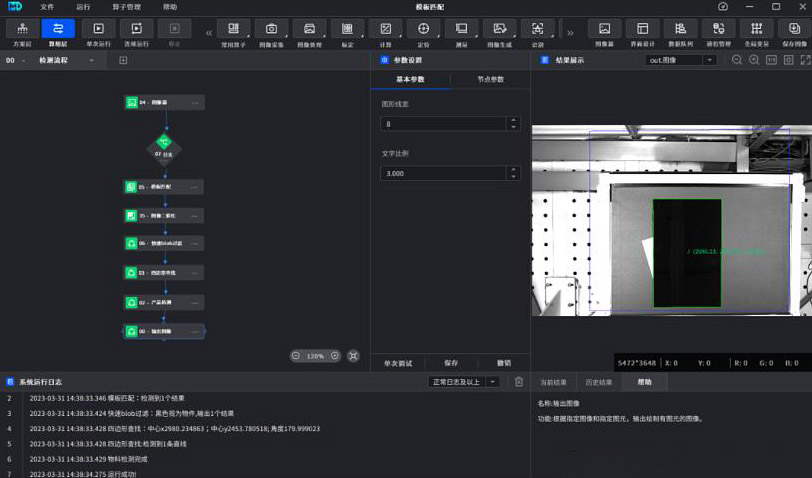The width and height of the screenshot is (812, 478).
Task: Expand the 检测流程 flow selector dropdown
Action: coord(91,60)
